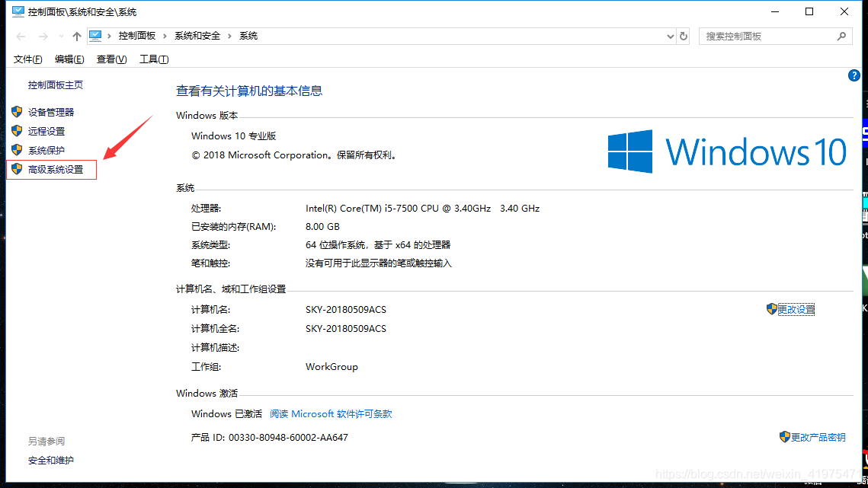Click shield icon beside 更改产品密钥
The width and height of the screenshot is (868, 488).
tap(784, 436)
